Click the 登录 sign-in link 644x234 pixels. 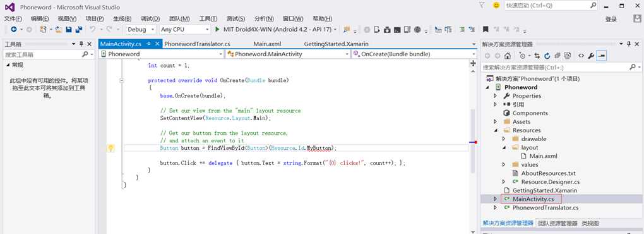611,20
